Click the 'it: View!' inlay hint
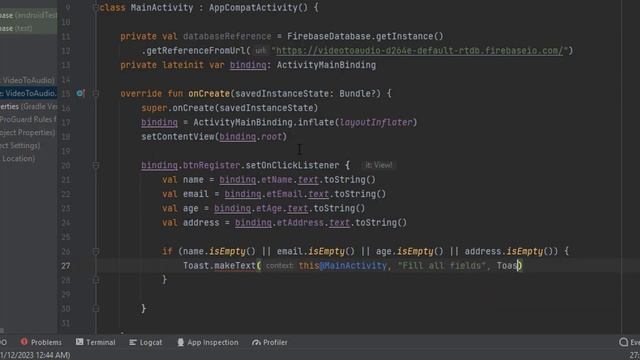This screenshot has width=640, height=360. click(378, 165)
